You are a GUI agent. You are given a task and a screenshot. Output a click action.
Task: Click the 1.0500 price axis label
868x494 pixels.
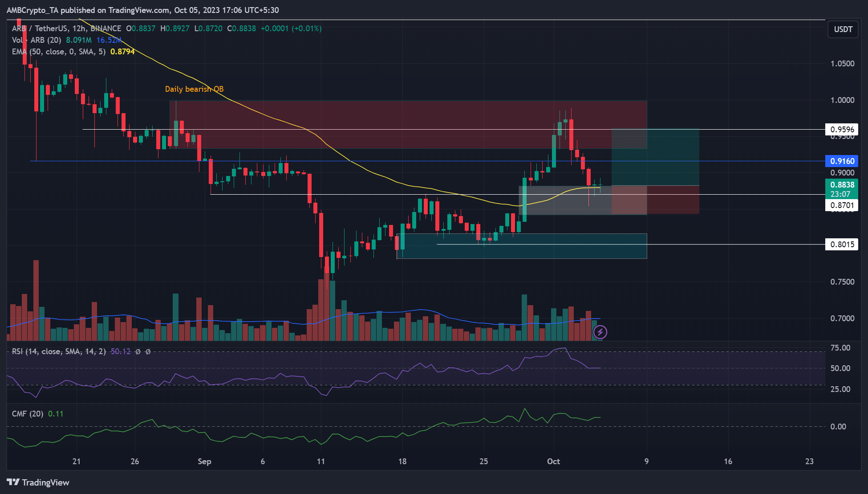[x=843, y=64]
